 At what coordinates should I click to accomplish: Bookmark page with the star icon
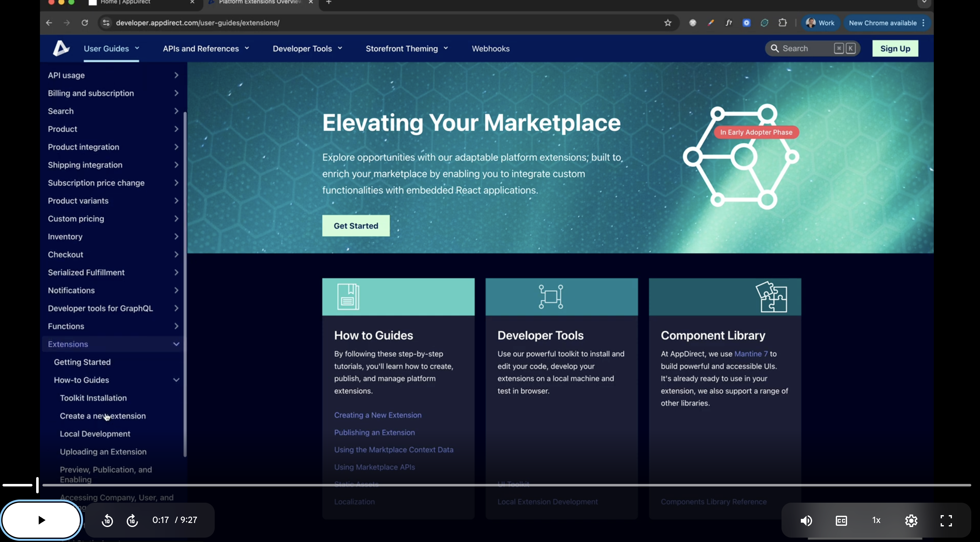pos(668,23)
